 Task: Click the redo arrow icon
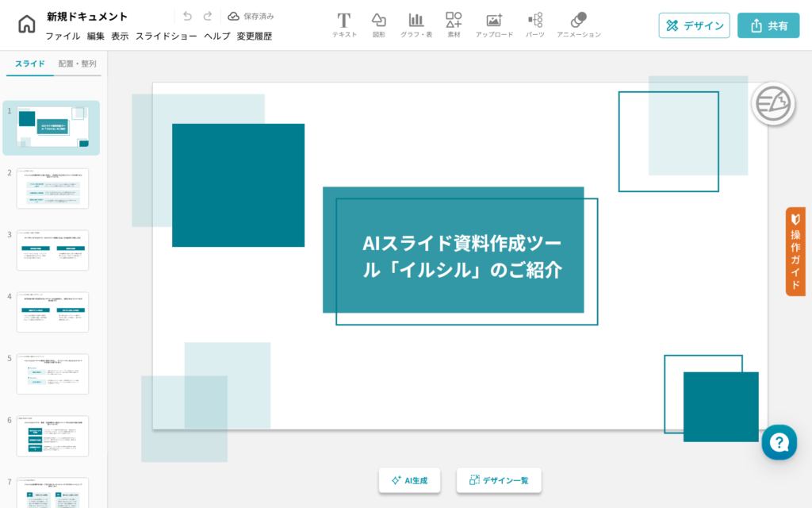click(x=208, y=16)
